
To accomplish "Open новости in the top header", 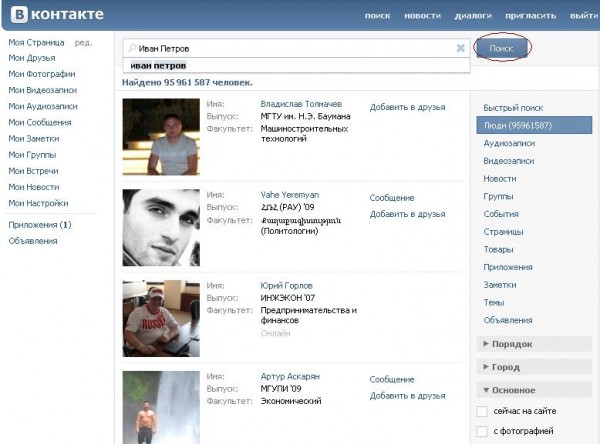I will [x=422, y=16].
